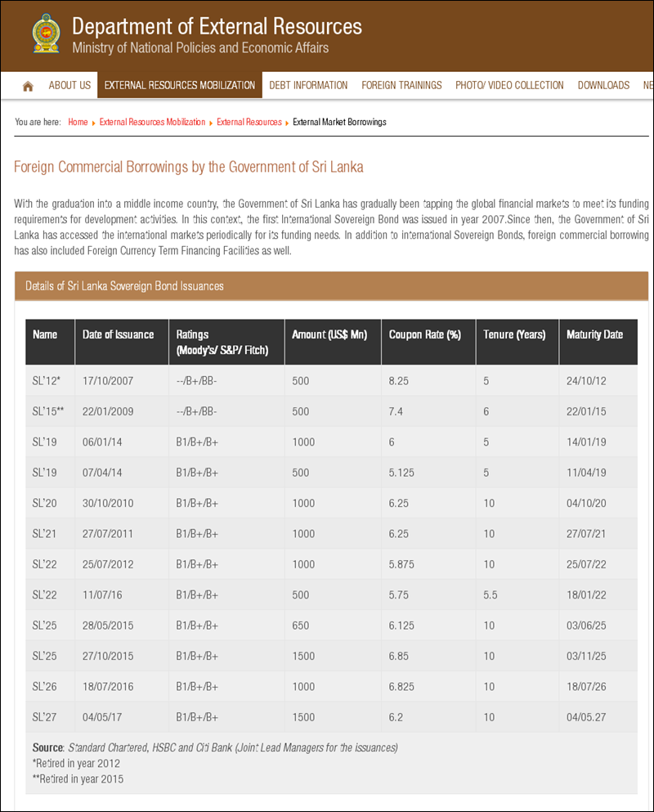The image size is (654, 812).
Task: Open the Downloads menu item
Action: pos(603,85)
